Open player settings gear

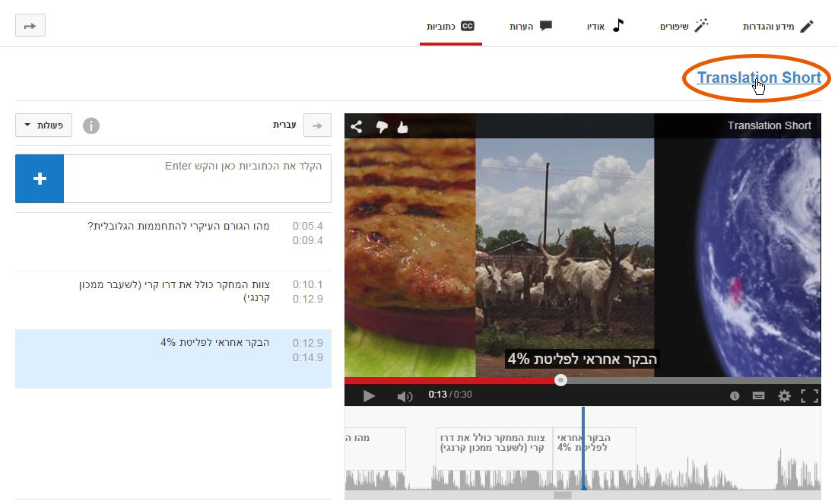(x=784, y=396)
